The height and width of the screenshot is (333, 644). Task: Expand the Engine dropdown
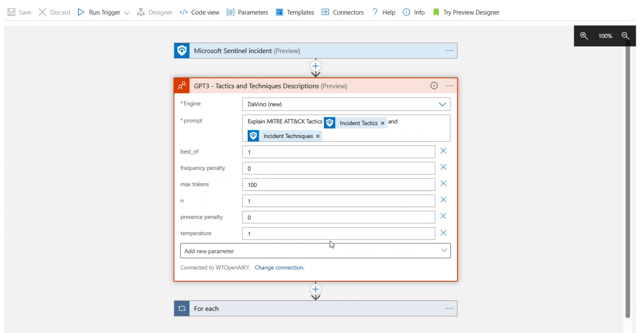point(442,105)
